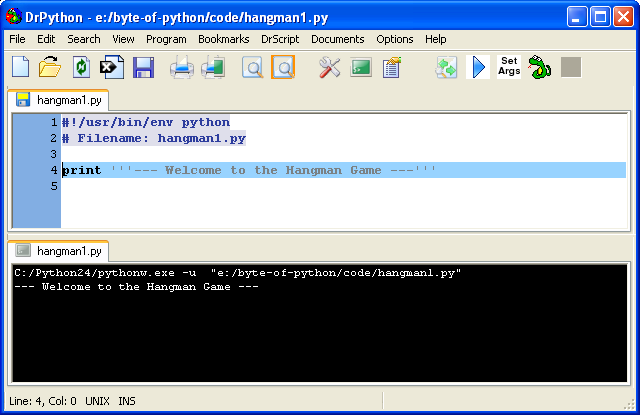Open preferences with the wrench and screwdriver icon
The height and width of the screenshot is (415, 640).
tap(329, 67)
